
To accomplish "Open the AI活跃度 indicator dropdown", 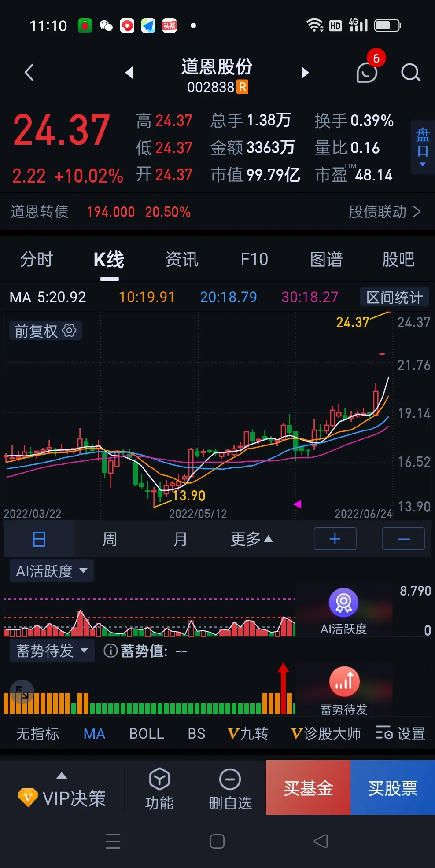I will 52,571.
